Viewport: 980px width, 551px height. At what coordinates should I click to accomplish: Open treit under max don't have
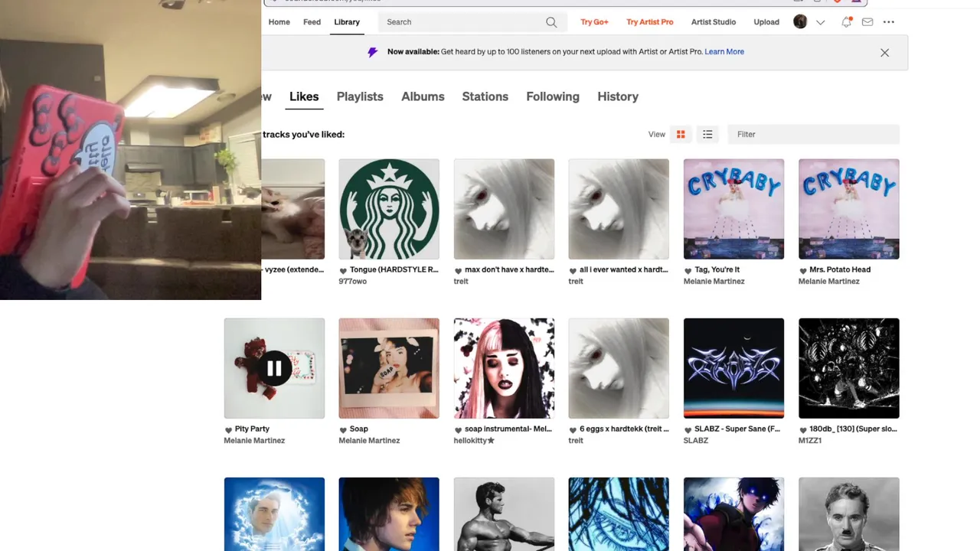tap(461, 282)
